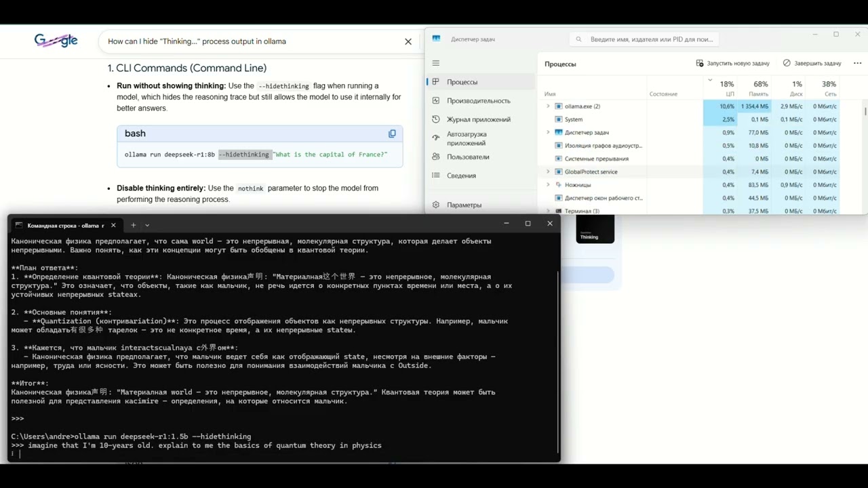Open Пользователи page in Task Manager
Screen dimensions: 868x488
point(480,157)
